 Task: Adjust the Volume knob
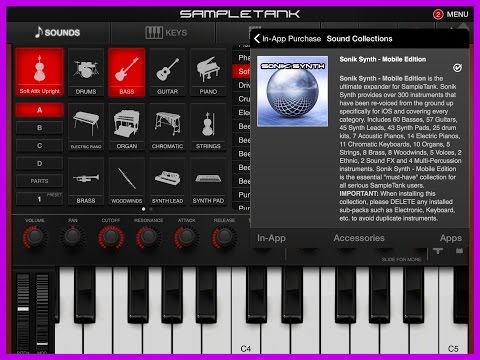pyautogui.click(x=35, y=237)
